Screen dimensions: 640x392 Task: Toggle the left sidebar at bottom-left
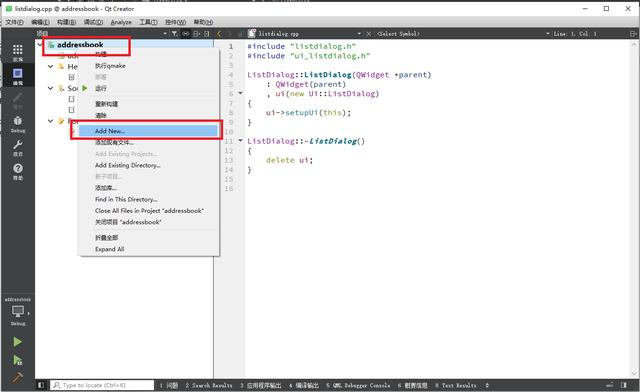(x=41, y=385)
